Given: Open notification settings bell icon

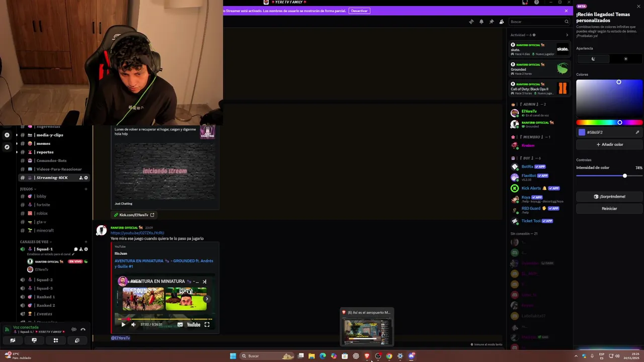Looking at the screenshot, I should pos(481,22).
